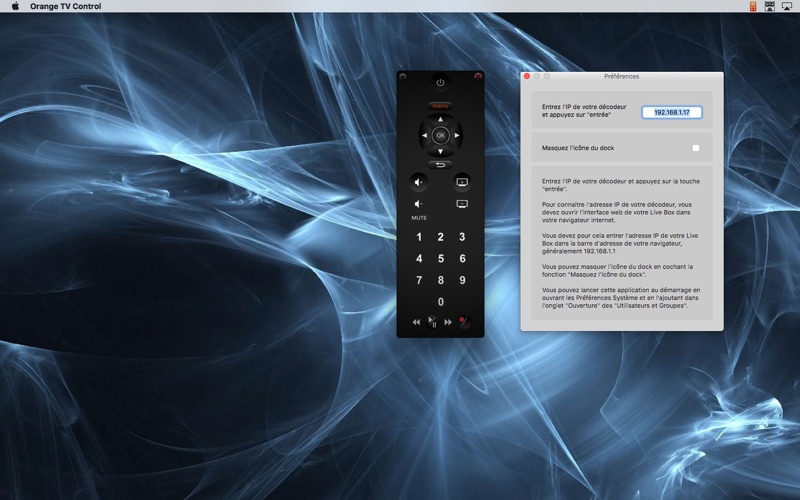Image resolution: width=800 pixels, height=500 pixels.
Task: Open the Orange TV Control menu
Action: click(x=65, y=6)
